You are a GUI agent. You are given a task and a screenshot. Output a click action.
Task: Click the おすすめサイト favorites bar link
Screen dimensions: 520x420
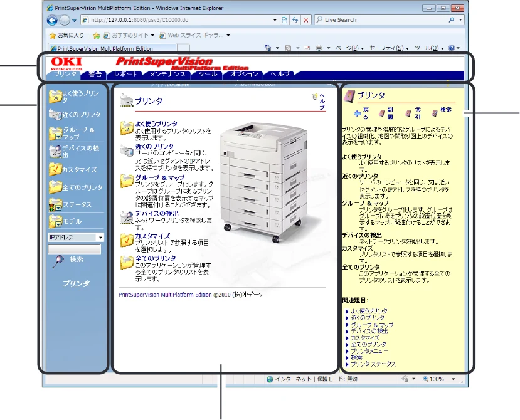pyautogui.click(x=129, y=35)
